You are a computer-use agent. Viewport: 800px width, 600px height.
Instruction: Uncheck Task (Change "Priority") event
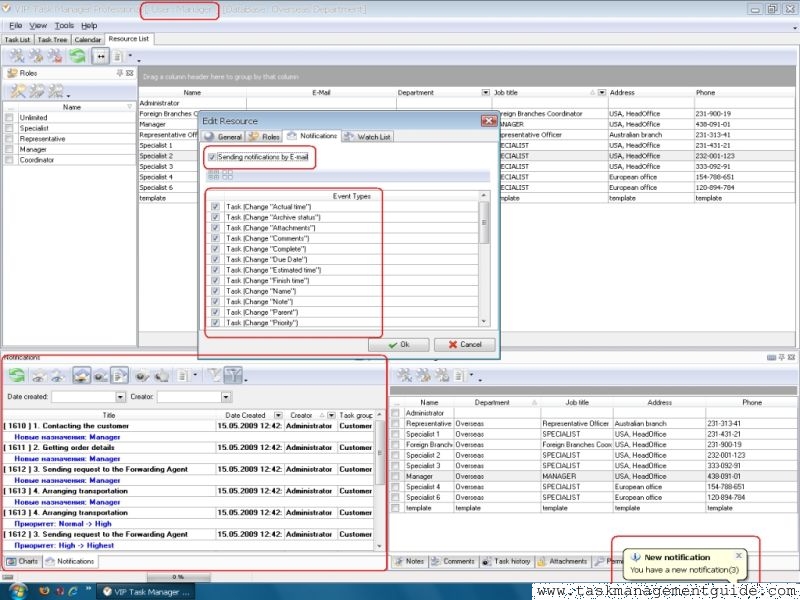[x=215, y=322]
